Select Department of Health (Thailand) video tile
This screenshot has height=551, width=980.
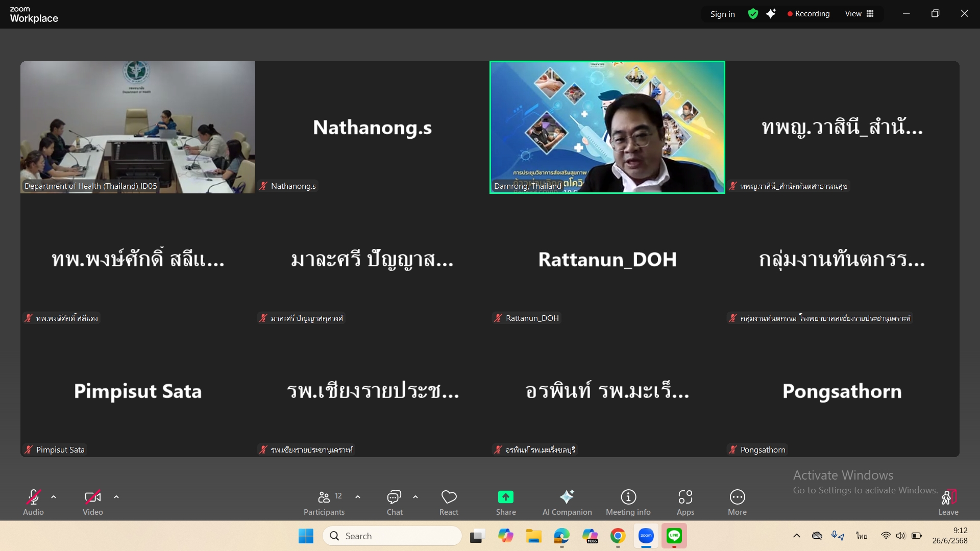click(x=138, y=127)
